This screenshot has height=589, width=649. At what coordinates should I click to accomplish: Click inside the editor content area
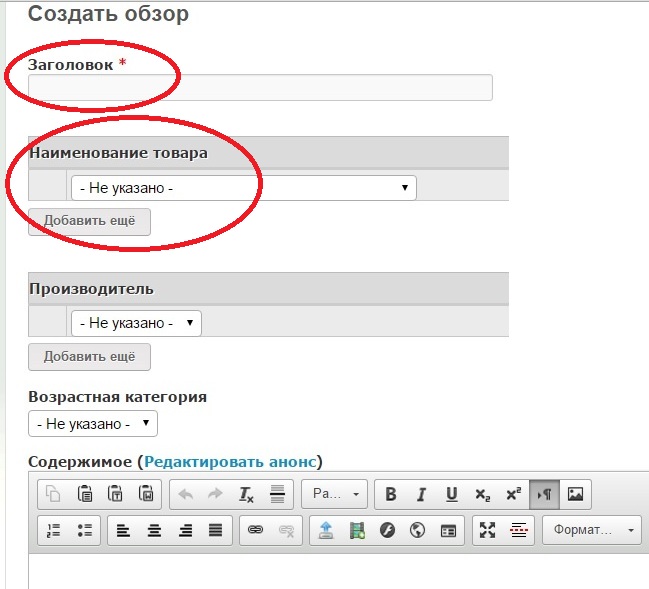click(x=339, y=571)
